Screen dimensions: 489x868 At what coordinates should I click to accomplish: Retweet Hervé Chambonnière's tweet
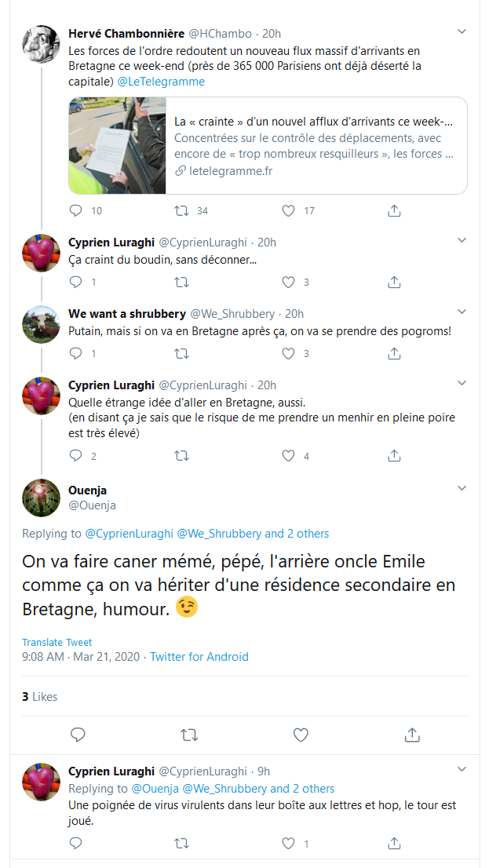click(181, 210)
